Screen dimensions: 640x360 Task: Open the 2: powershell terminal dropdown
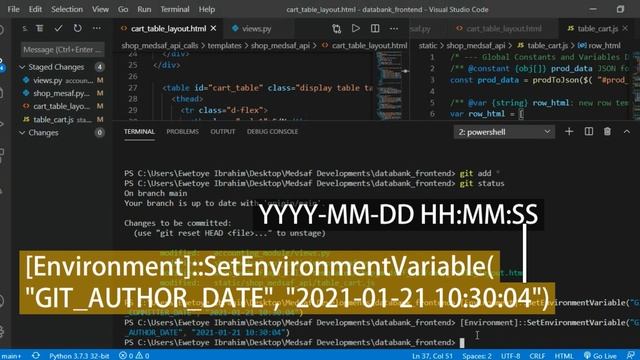coord(504,132)
